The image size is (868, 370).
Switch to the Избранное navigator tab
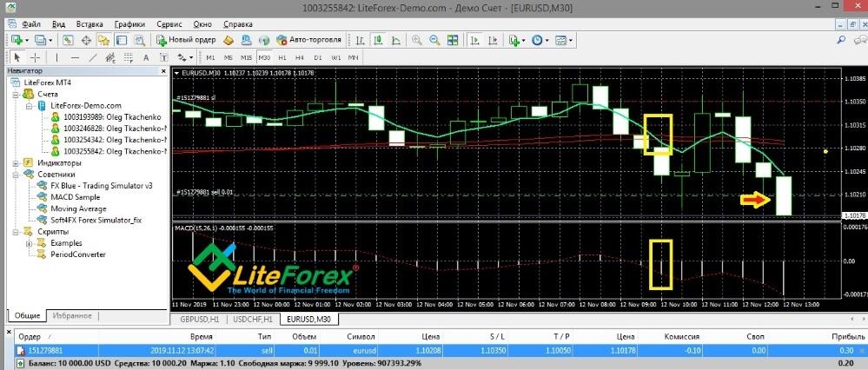[72, 316]
